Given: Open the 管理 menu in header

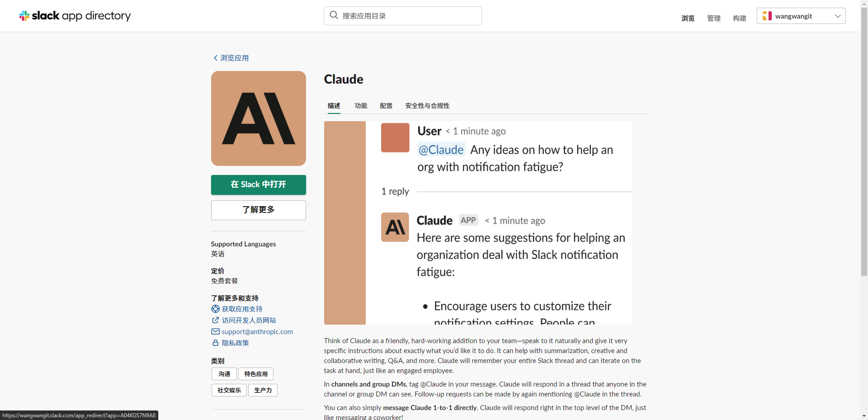Looking at the screenshot, I should (x=713, y=18).
